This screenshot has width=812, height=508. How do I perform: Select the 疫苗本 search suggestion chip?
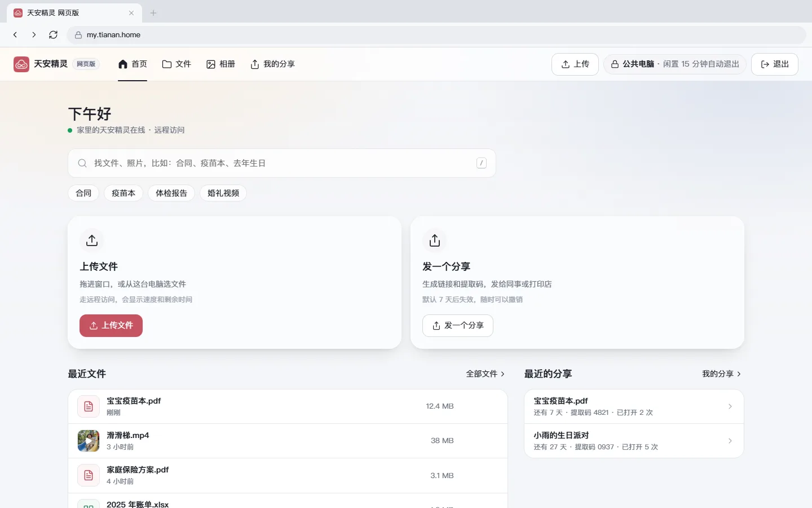(x=123, y=193)
